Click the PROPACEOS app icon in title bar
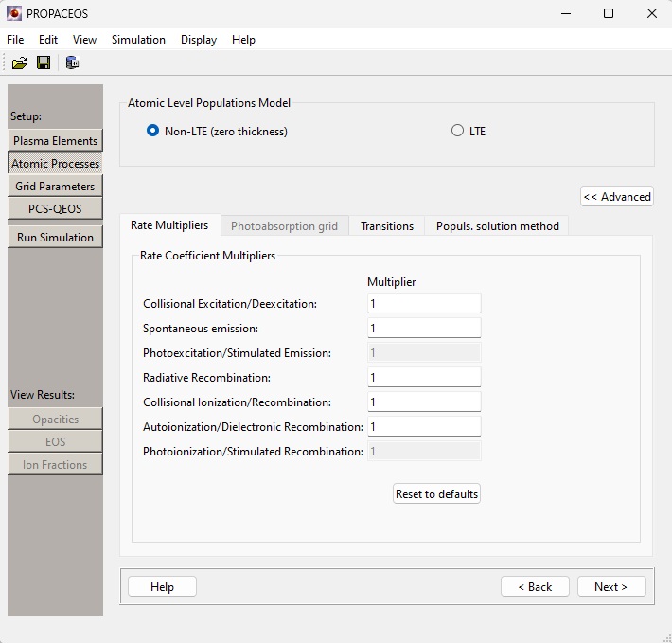Viewport: 672px width, 643px height. pos(14,13)
